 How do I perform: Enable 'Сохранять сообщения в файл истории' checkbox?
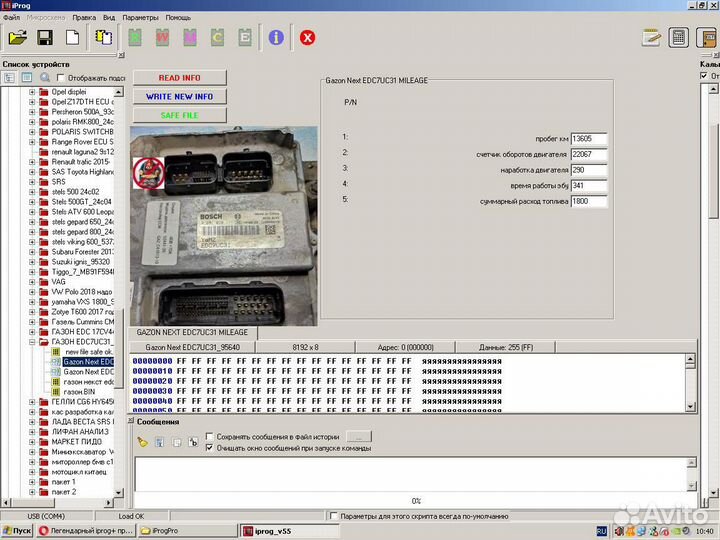[x=209, y=437]
